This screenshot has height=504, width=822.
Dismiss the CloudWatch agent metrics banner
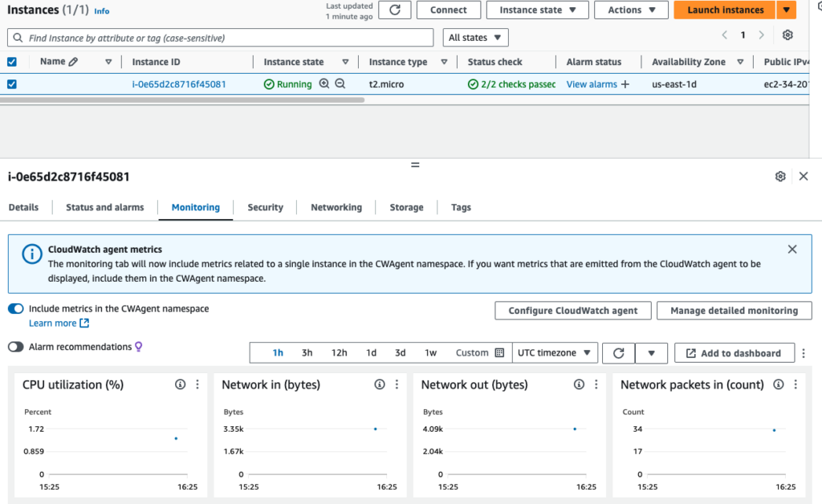pos(792,250)
